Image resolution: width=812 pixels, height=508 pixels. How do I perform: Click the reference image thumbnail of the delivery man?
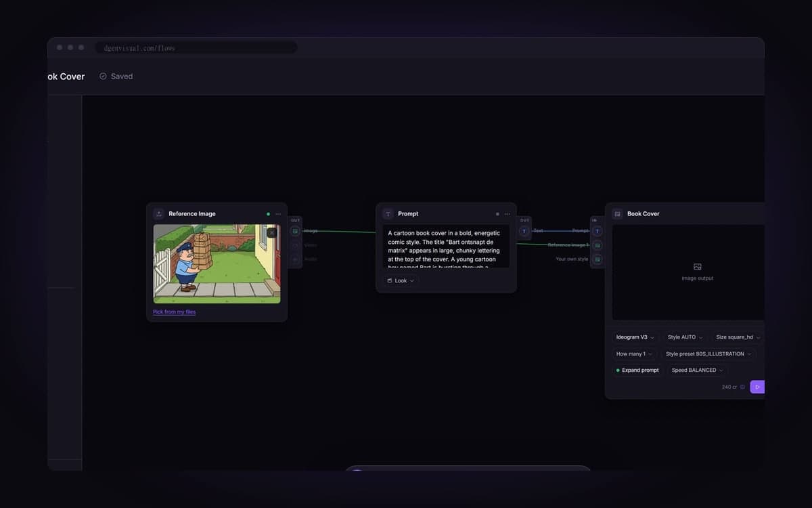tap(217, 264)
